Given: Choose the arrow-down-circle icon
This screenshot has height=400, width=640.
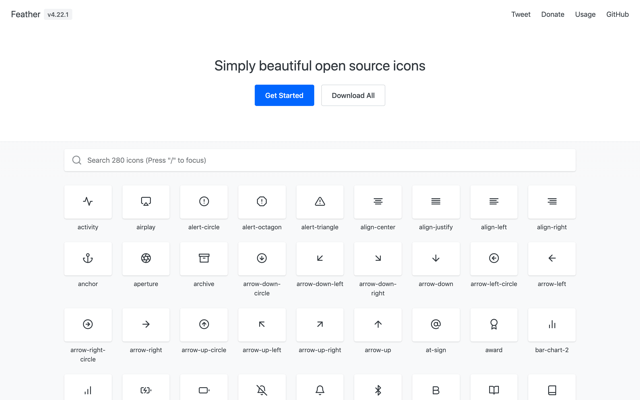Looking at the screenshot, I should [262, 258].
